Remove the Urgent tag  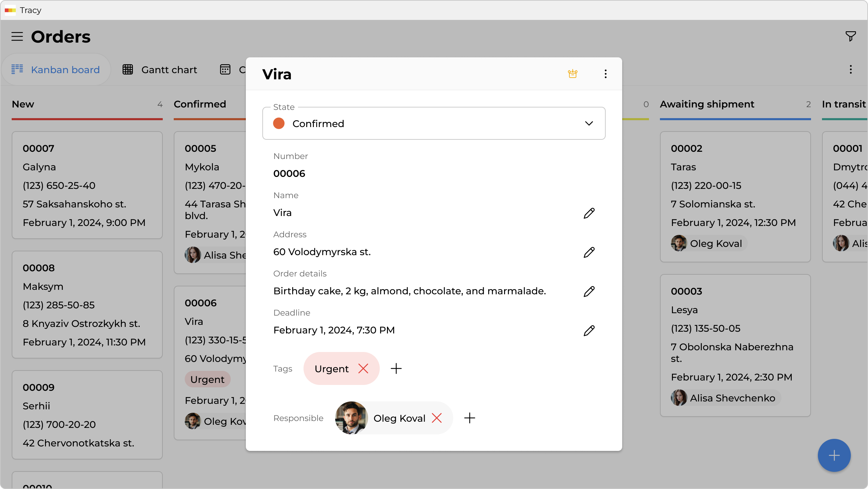(363, 368)
